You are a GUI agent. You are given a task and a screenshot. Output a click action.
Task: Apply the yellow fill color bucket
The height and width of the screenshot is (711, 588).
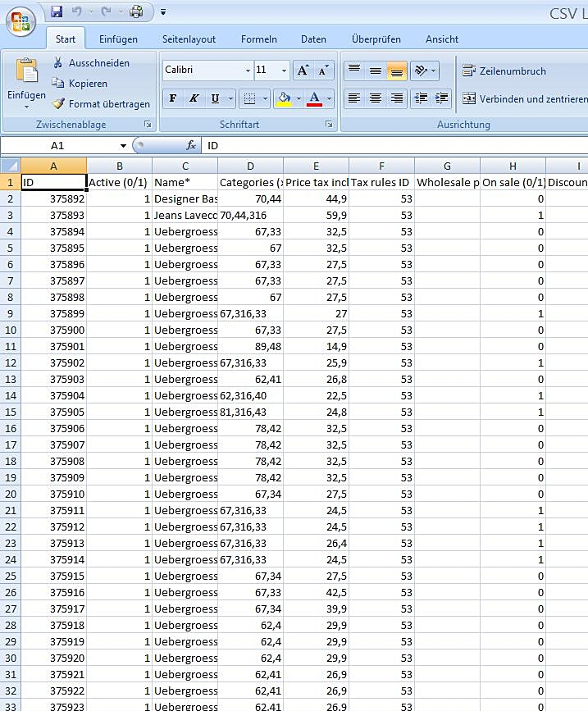point(284,99)
